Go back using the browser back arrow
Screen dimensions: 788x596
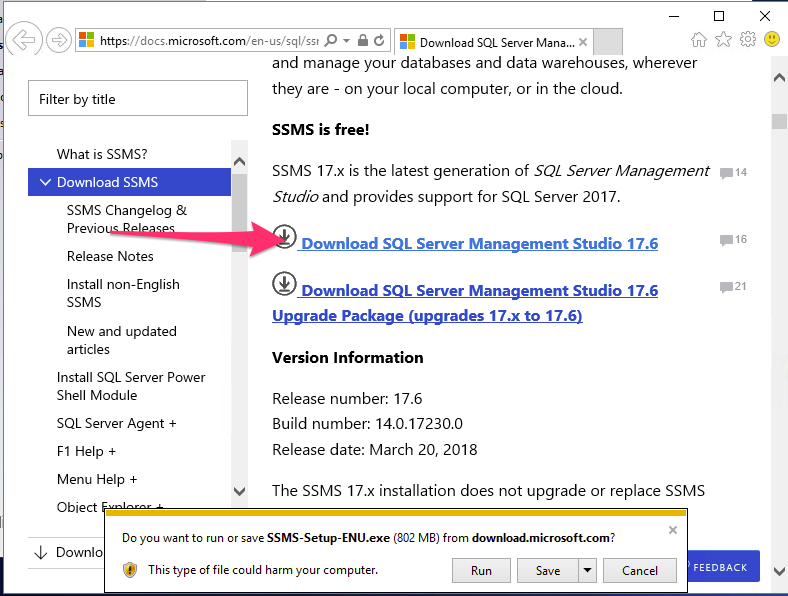click(24, 39)
